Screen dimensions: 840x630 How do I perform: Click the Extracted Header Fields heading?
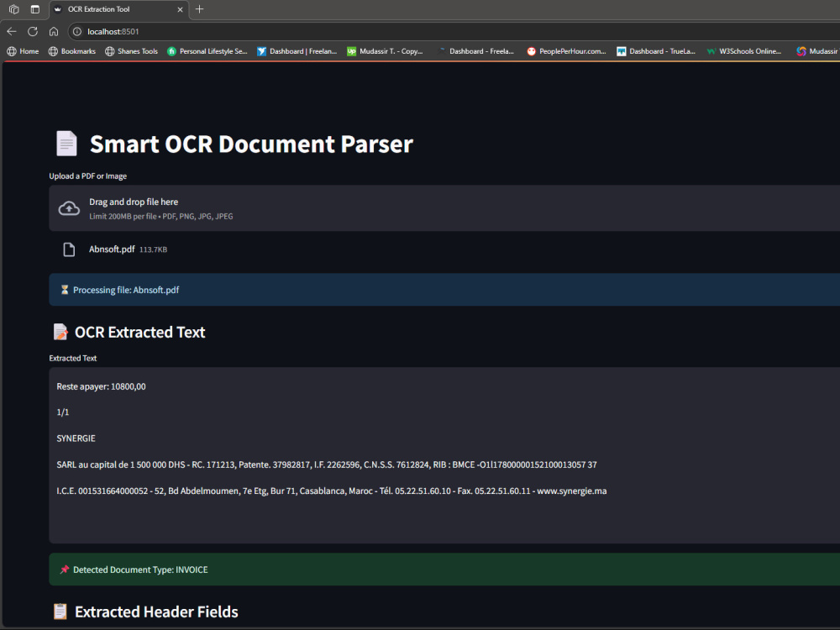coord(156,612)
